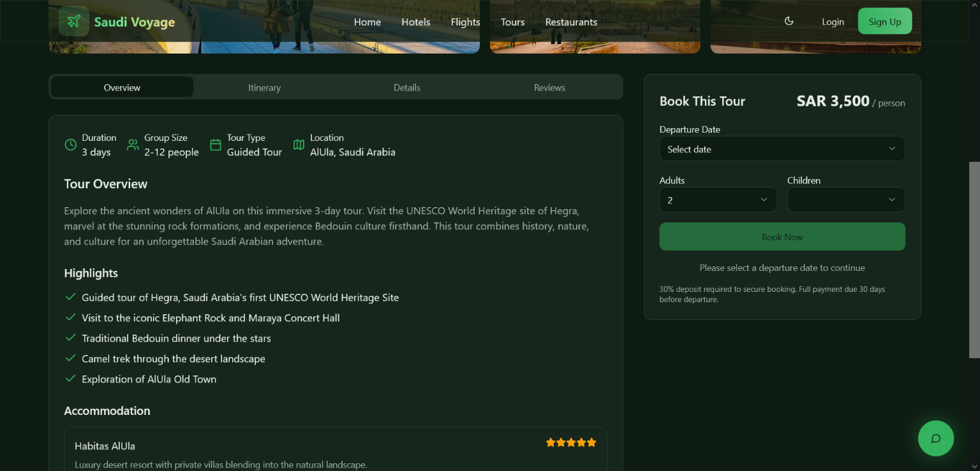This screenshot has width=980, height=471.
Task: Open the Hotels navigation link
Action: coord(415,22)
